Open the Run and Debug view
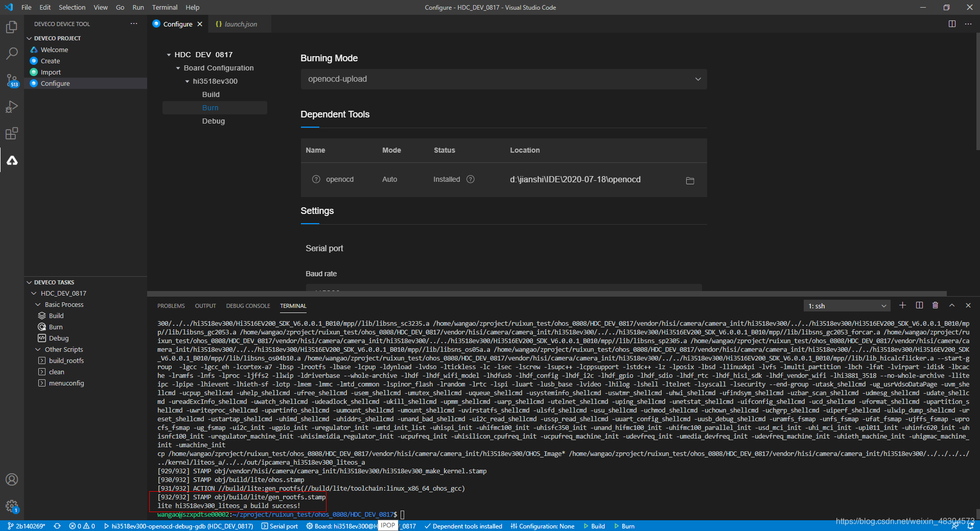Screen dimensions: 980x531 pyautogui.click(x=12, y=107)
